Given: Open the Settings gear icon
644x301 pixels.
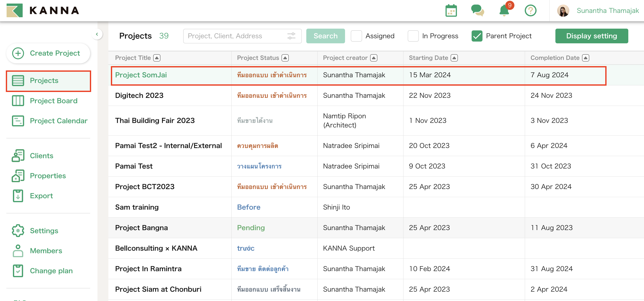Looking at the screenshot, I should (x=17, y=231).
